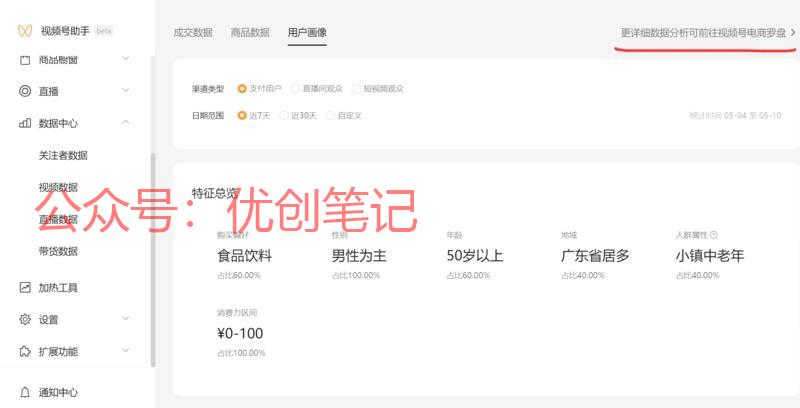
Task: Click the 广东省居多 region value
Action: click(x=595, y=256)
